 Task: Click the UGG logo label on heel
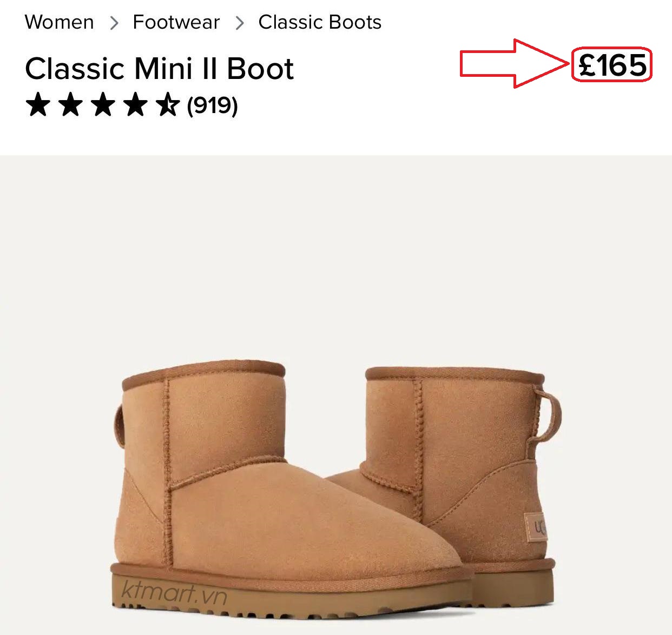point(537,526)
